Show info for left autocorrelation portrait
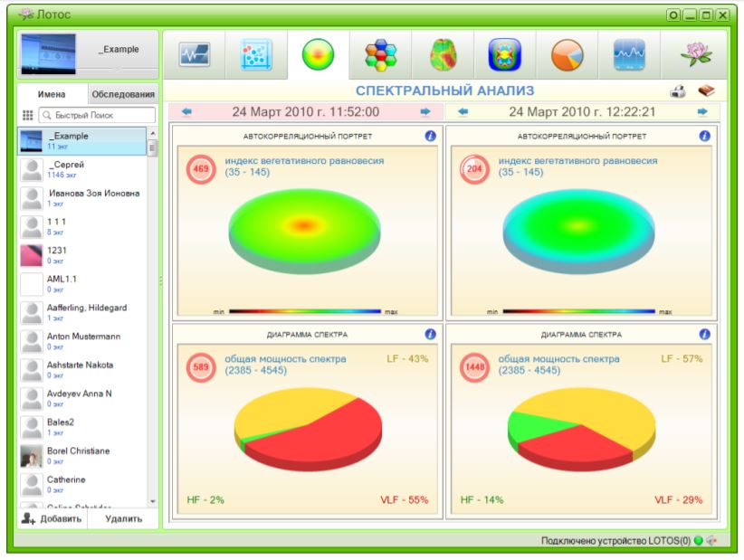This screenshot has height=560, width=744. [430, 136]
